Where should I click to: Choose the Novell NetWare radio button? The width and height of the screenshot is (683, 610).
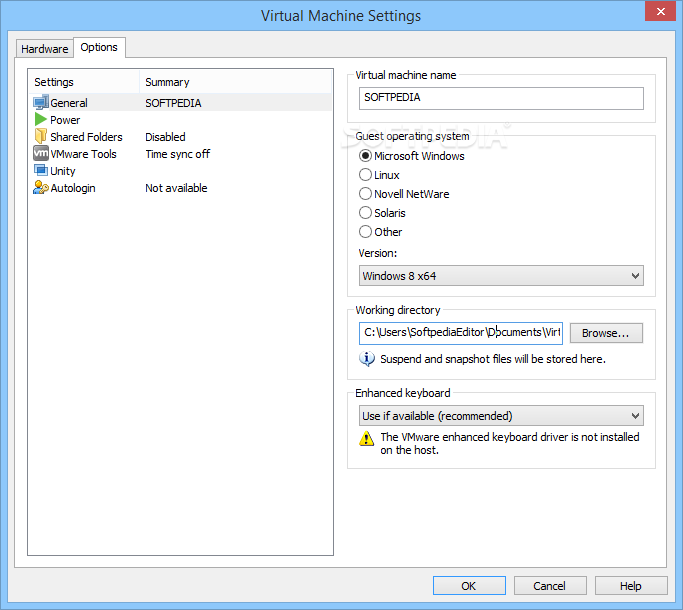tap(365, 193)
